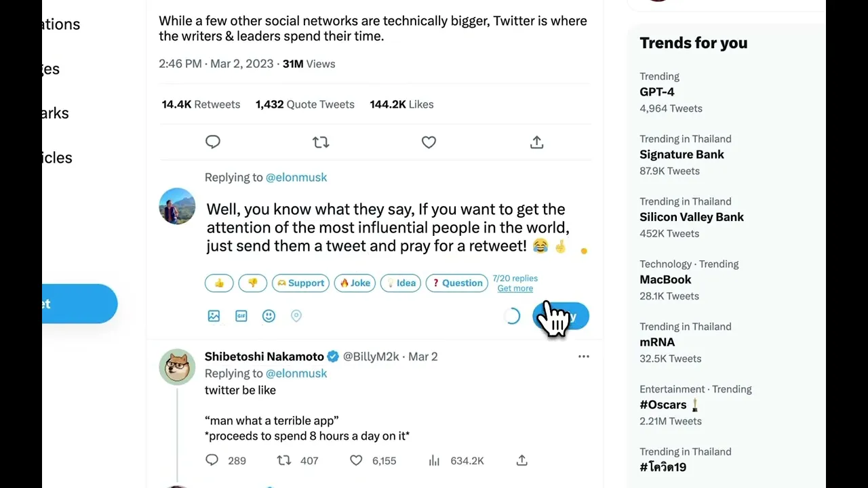Choose the Joke reply style
This screenshot has height=488, width=868.
tap(355, 283)
